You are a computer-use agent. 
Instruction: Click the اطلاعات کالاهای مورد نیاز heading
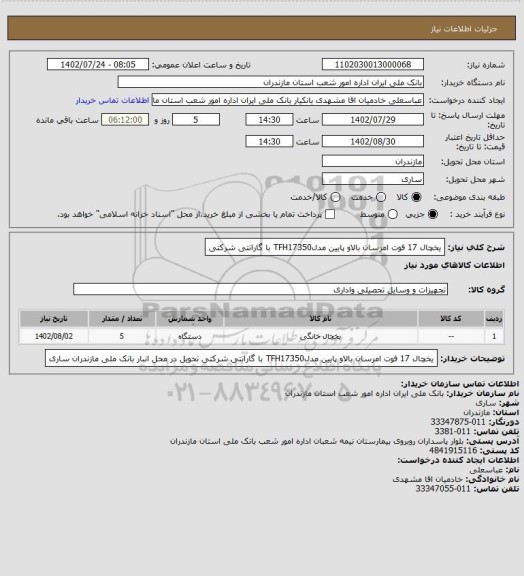(x=454, y=266)
